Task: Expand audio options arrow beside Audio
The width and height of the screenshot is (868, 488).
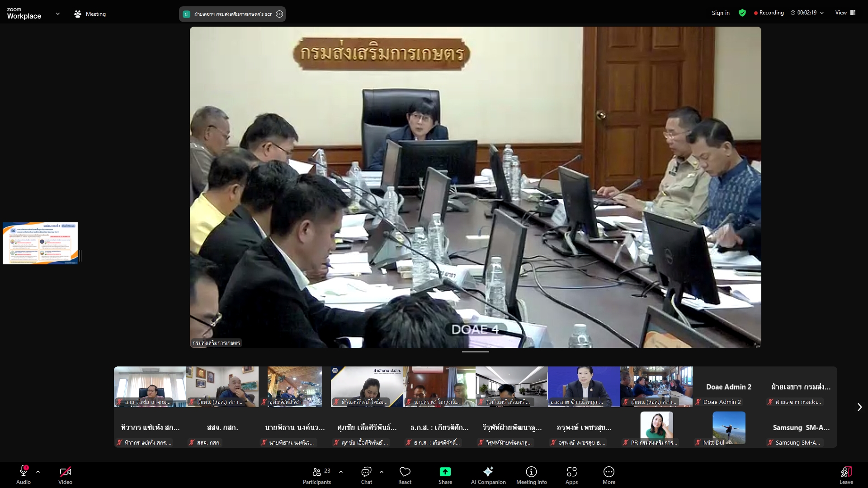Action: coord(38,472)
